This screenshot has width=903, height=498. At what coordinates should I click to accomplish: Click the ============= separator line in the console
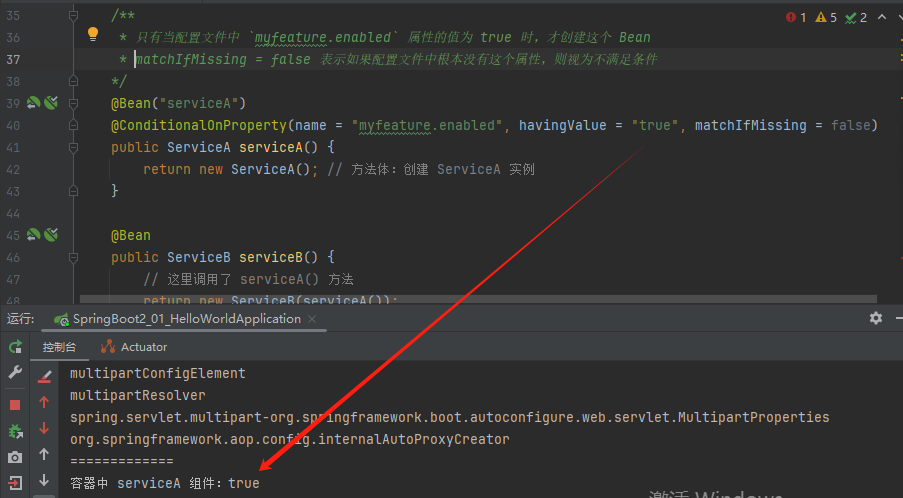coord(122,461)
